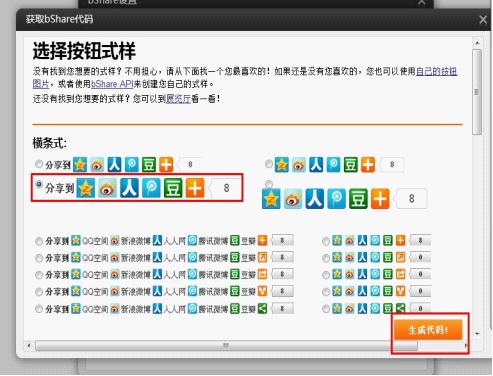Click orange plus icon in highlighted row

[195, 188]
